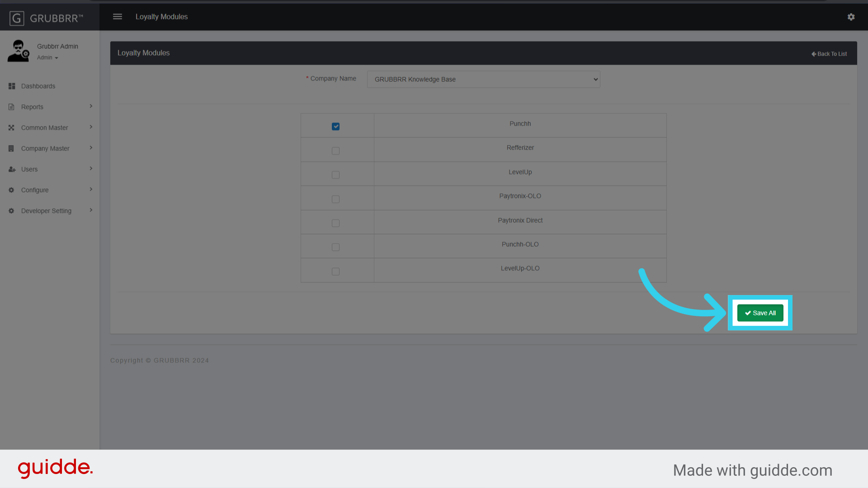Expand the Developer Setting chevron
868x488 pixels.
coord(91,210)
